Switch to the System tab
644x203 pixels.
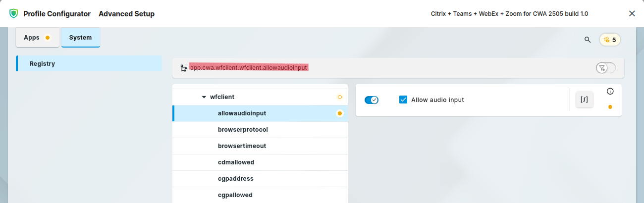coord(80,37)
